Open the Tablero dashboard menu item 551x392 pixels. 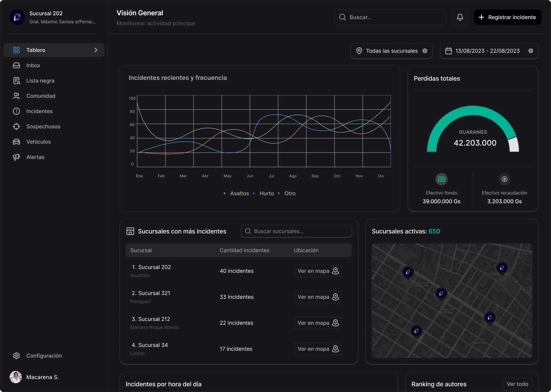click(x=54, y=50)
